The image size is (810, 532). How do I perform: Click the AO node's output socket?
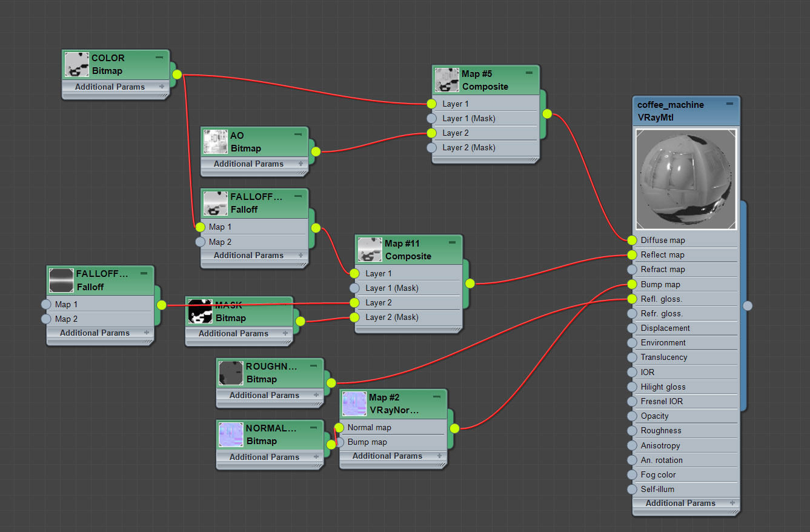click(316, 151)
